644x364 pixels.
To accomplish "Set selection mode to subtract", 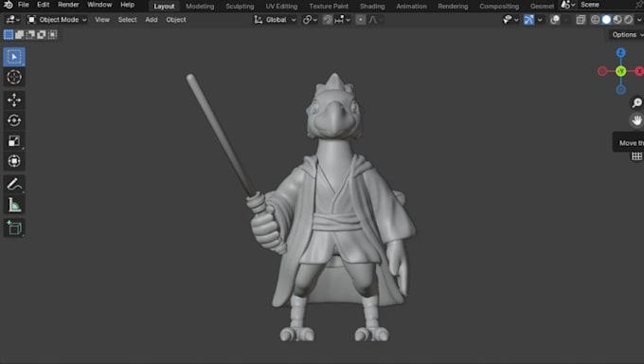I will (30, 34).
